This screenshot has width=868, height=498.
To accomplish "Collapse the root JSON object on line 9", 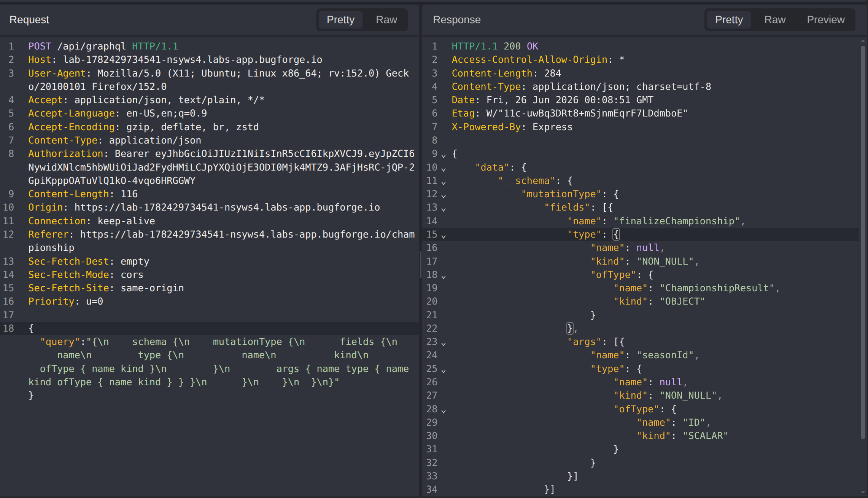I will (x=444, y=155).
